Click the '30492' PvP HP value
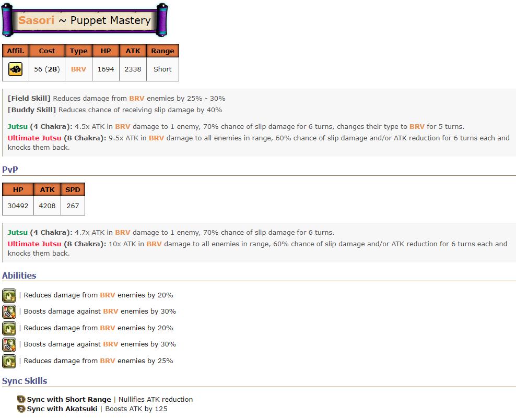This screenshot has width=516, height=420. [18, 206]
